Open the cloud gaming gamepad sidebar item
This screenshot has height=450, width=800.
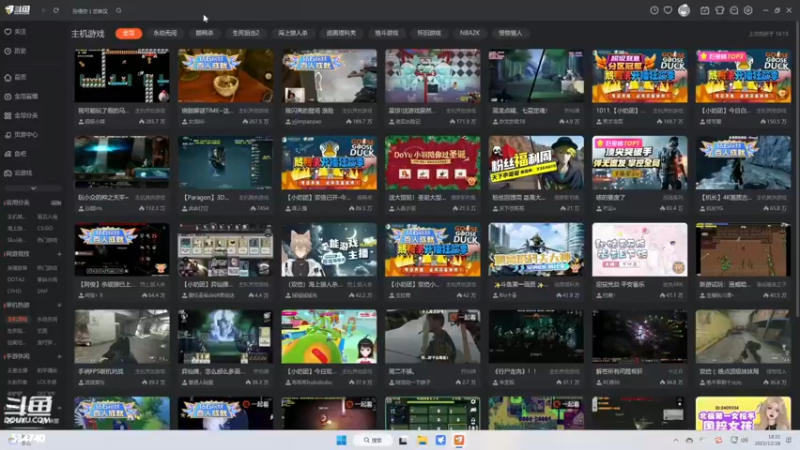tap(18, 173)
